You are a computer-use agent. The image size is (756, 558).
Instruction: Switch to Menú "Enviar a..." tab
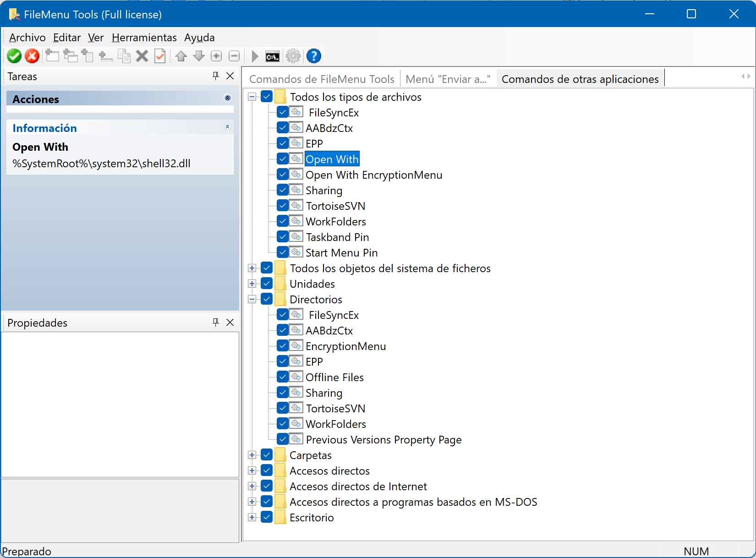click(x=448, y=79)
